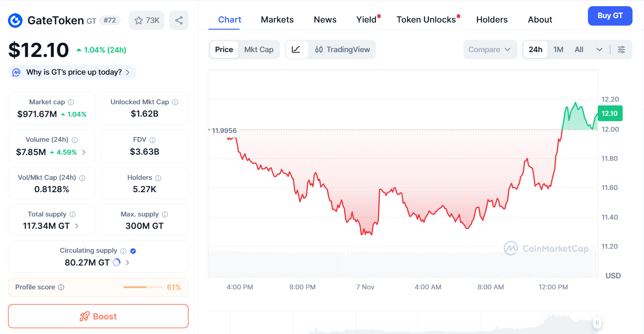Open the Compare dropdown

[x=489, y=49]
